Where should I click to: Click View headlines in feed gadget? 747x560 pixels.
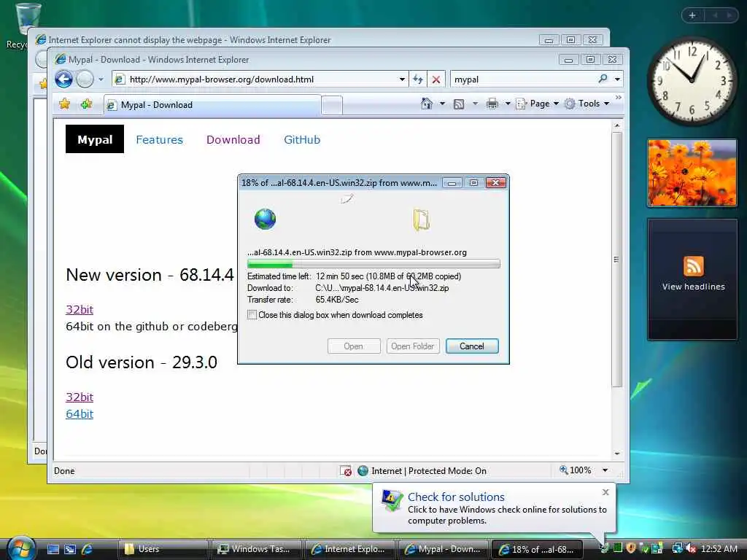[693, 287]
